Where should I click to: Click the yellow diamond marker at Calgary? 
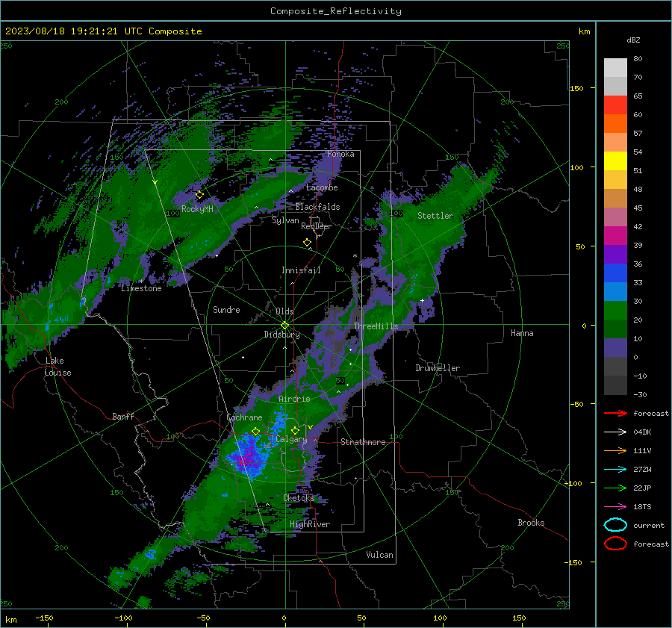295,430
